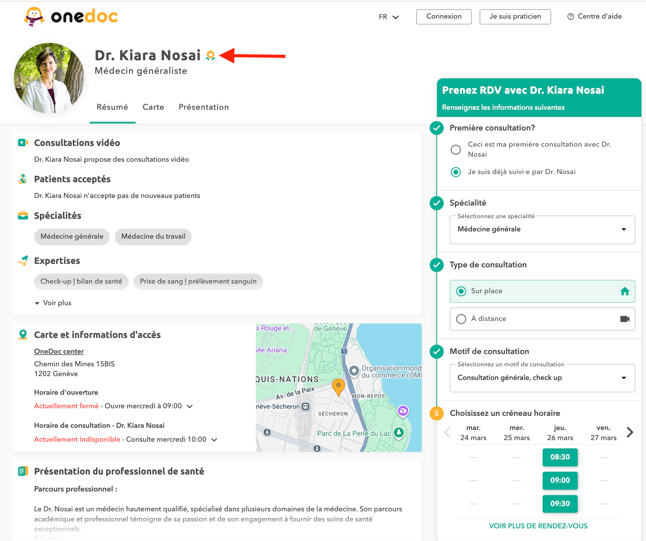Screen dimensions: 646x541
Task: Select 'Je suis déjà suivi-e par Dr. Nosai'
Action: [x=456, y=172]
